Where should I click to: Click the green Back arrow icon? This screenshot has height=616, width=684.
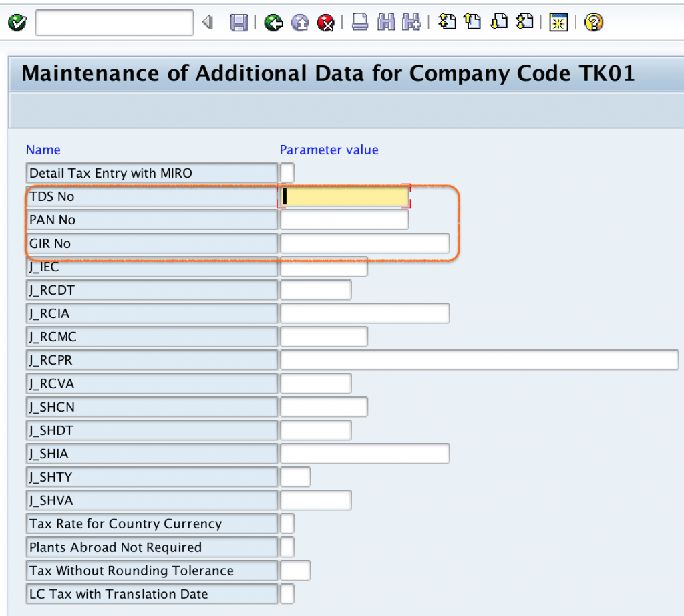click(272, 23)
